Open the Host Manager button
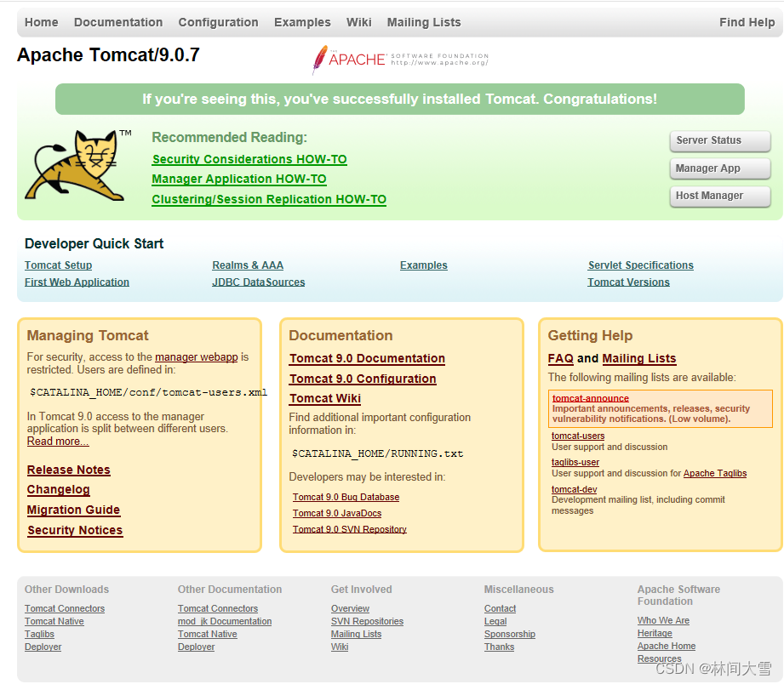 click(x=720, y=196)
